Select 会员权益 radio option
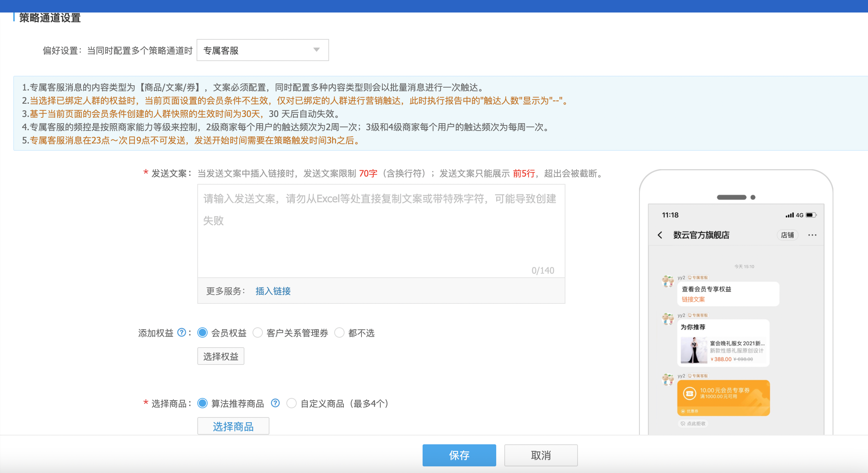Image resolution: width=868 pixels, height=473 pixels. [202, 332]
